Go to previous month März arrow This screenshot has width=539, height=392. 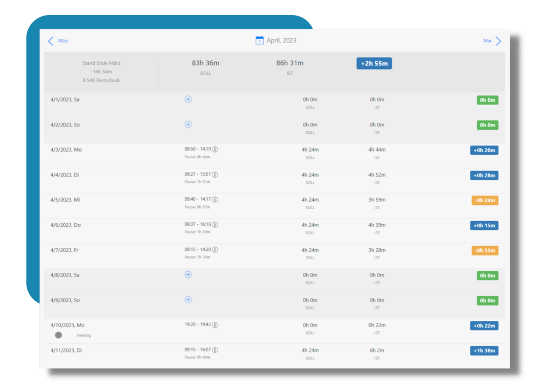tap(51, 41)
